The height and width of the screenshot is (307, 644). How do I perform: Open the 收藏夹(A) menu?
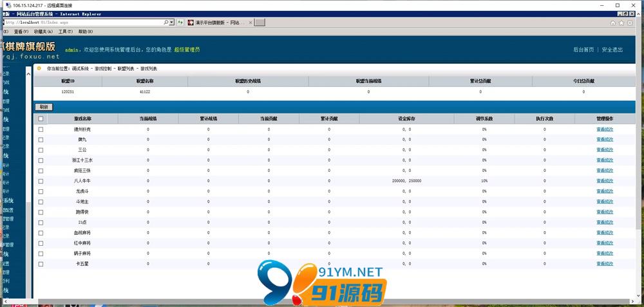click(43, 32)
